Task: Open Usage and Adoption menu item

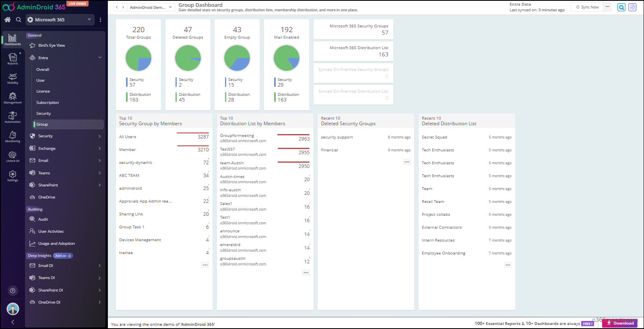Action: [x=56, y=244]
